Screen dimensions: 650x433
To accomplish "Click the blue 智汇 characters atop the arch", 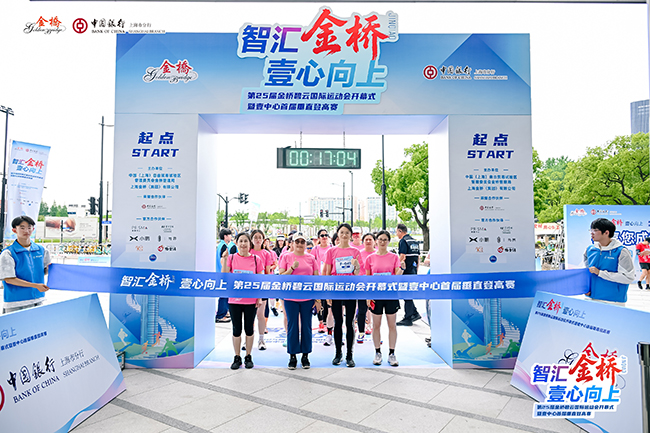I will [270, 40].
